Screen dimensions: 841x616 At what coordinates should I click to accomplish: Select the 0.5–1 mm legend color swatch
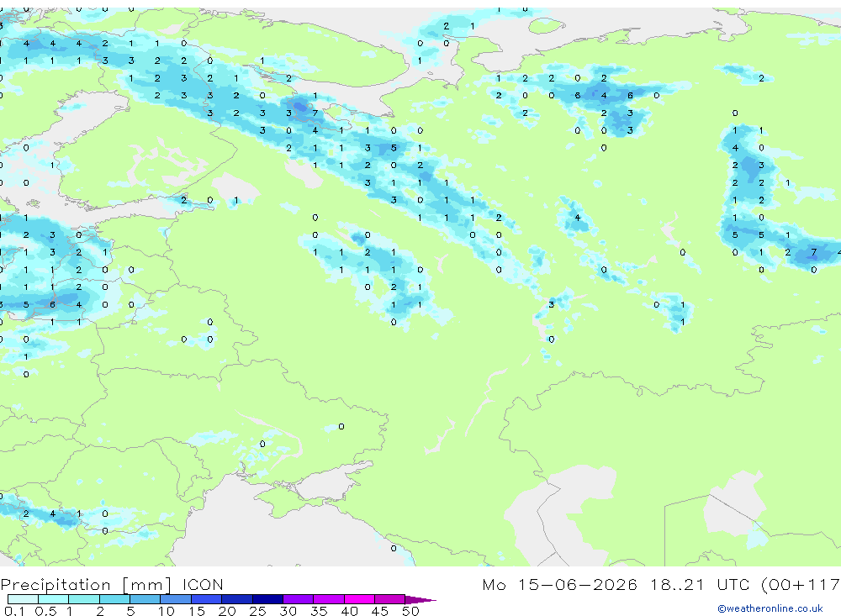(54, 599)
